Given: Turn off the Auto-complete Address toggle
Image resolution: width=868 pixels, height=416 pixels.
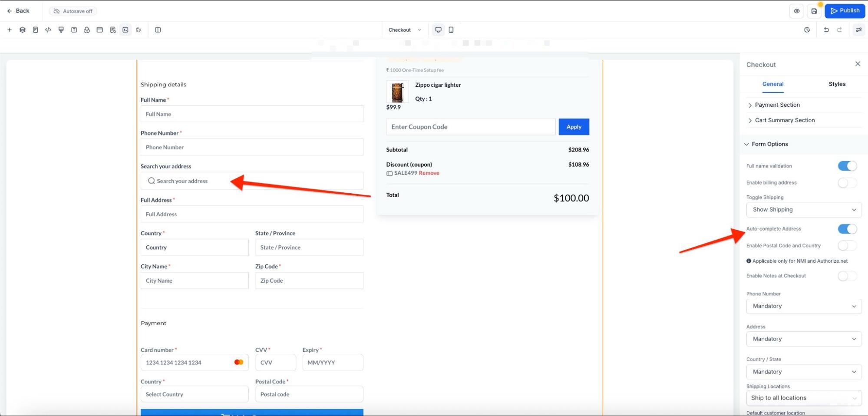Looking at the screenshot, I should pos(847,229).
